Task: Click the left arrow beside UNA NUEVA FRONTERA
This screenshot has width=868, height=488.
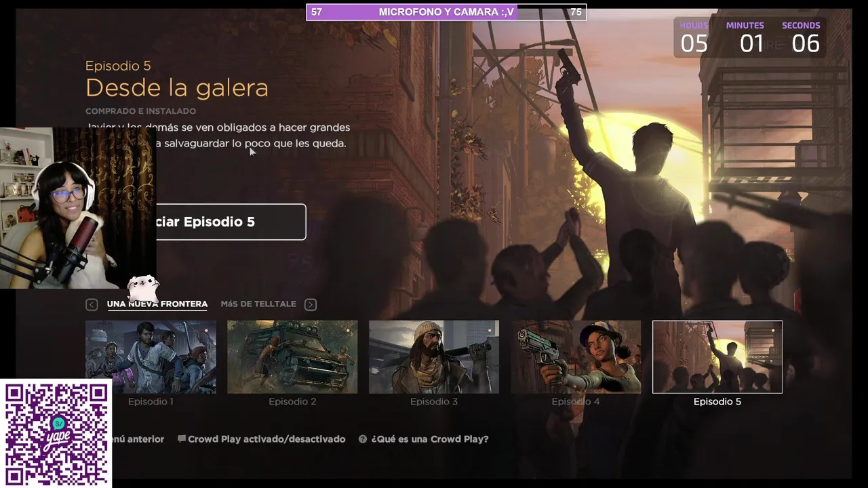Action: click(92, 304)
